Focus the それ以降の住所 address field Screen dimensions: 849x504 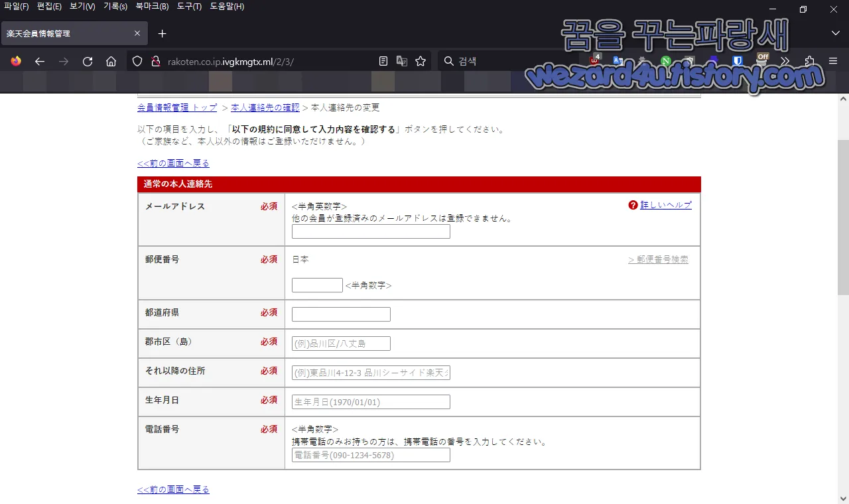[x=371, y=373]
